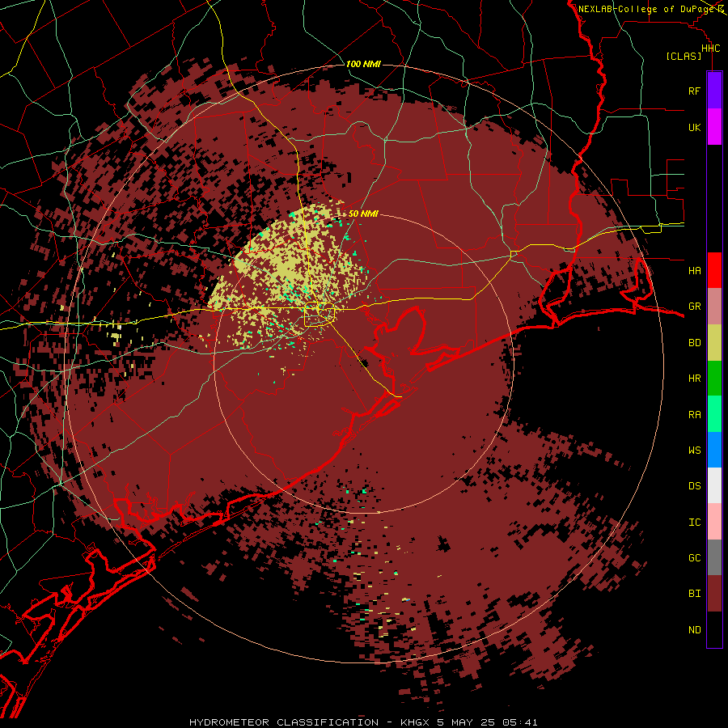Click the 'HR' legend label
728x728 pixels.
click(x=694, y=379)
